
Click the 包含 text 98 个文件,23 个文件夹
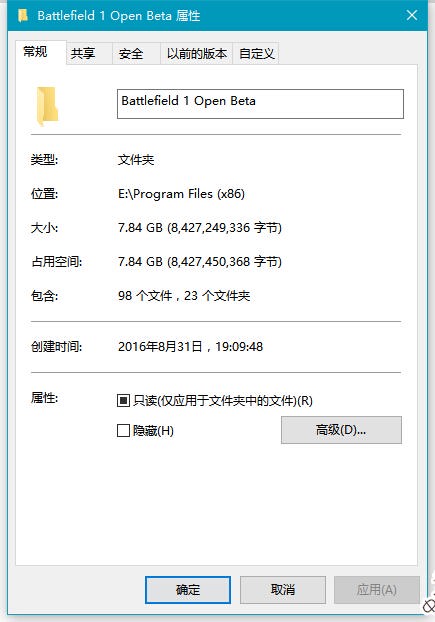pyautogui.click(x=184, y=296)
